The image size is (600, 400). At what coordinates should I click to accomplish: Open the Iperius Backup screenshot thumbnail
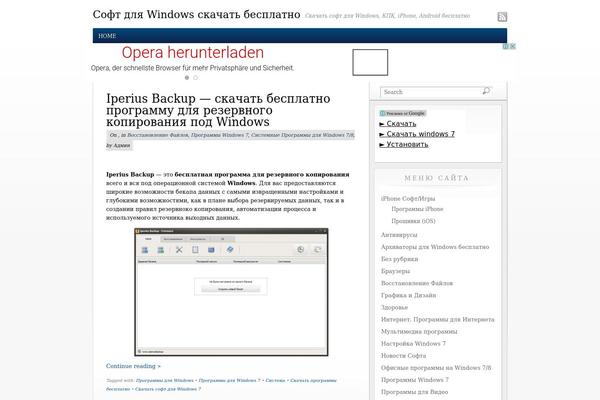(231, 292)
